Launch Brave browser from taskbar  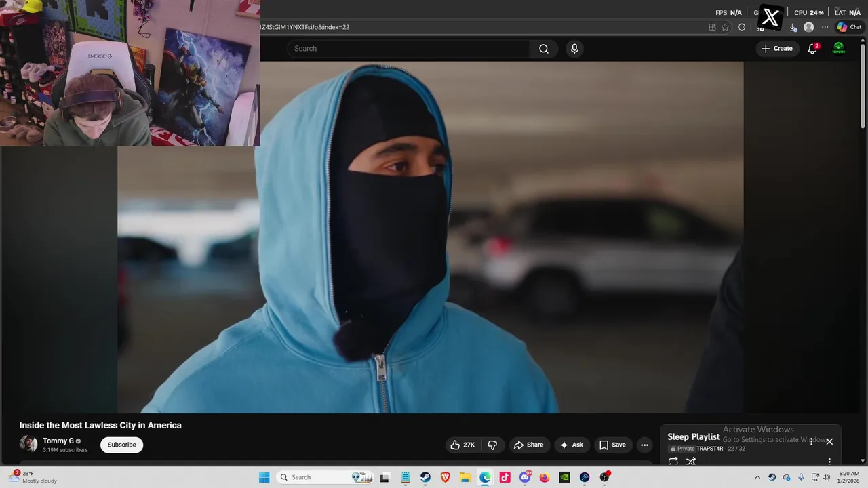(445, 477)
